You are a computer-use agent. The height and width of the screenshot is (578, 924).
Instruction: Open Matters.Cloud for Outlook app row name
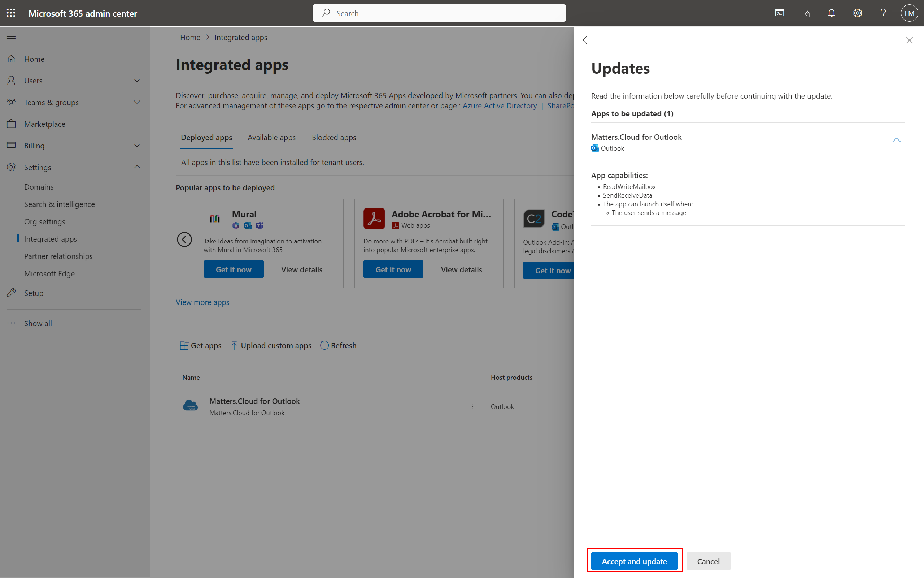pyautogui.click(x=254, y=401)
